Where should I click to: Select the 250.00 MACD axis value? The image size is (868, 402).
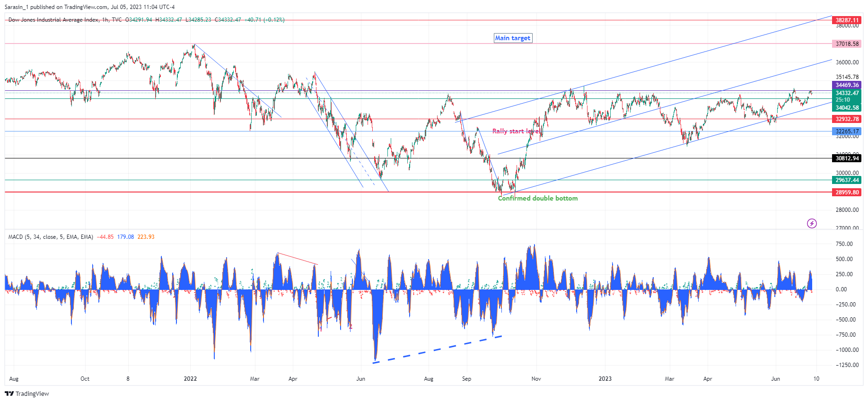tap(844, 274)
